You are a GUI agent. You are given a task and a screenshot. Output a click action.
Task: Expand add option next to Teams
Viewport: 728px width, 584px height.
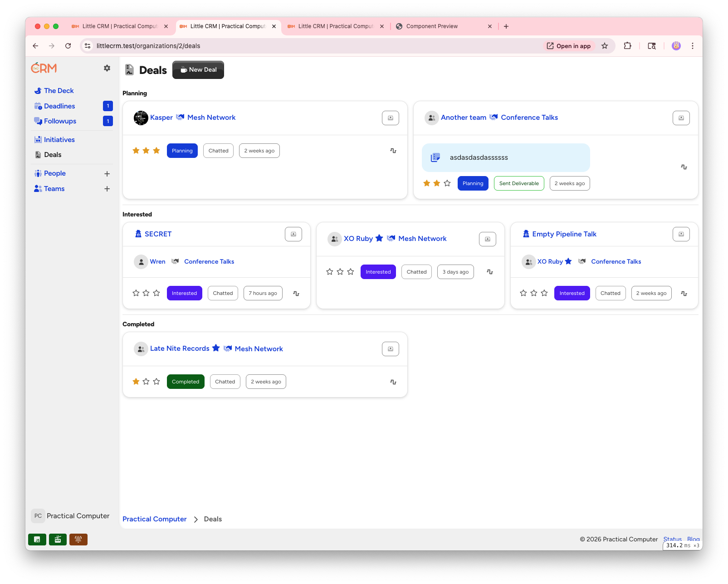pyautogui.click(x=107, y=189)
